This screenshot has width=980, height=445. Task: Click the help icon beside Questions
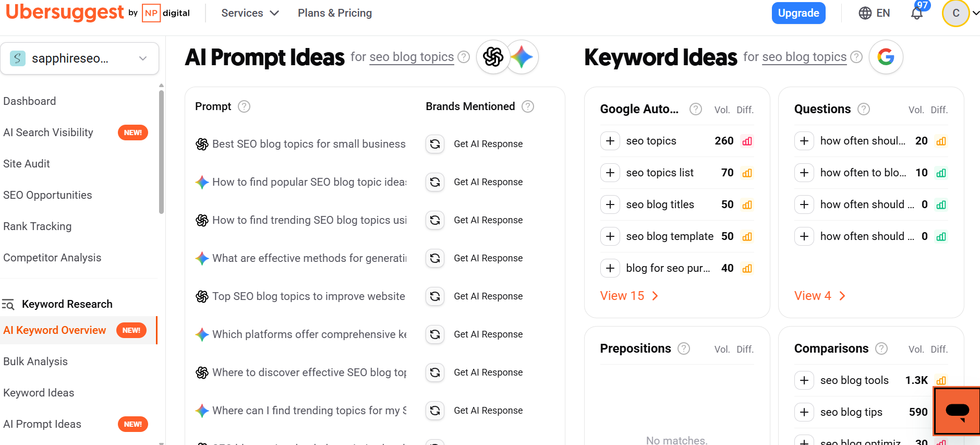point(864,109)
